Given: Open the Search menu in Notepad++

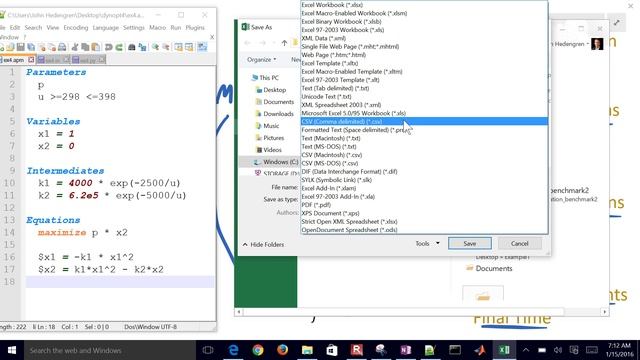Looking at the screenshot, I should click(33, 28).
